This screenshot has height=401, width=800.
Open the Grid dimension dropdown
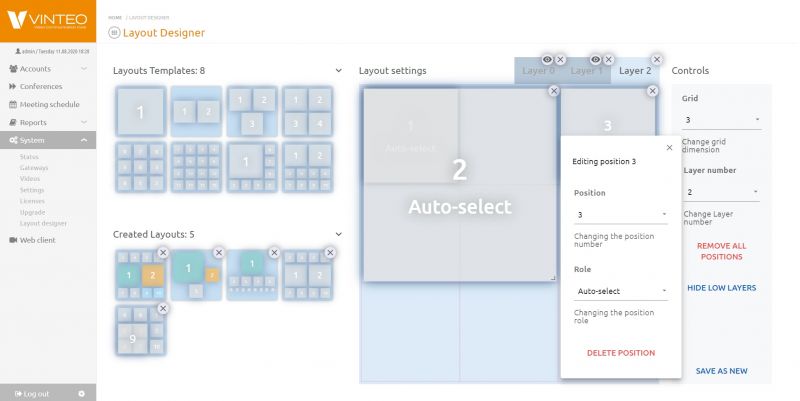pos(720,120)
